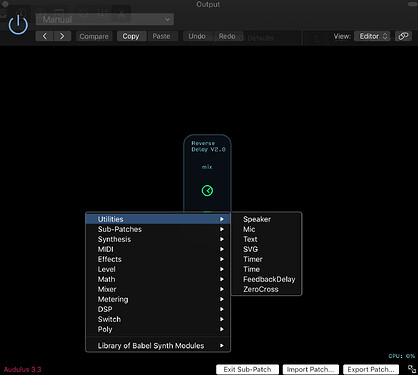Click the Import Patch... button
This screenshot has height=375, width=418.
point(310,369)
